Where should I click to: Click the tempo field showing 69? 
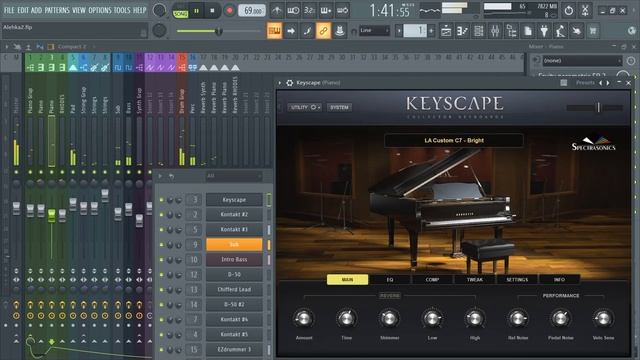252,11
